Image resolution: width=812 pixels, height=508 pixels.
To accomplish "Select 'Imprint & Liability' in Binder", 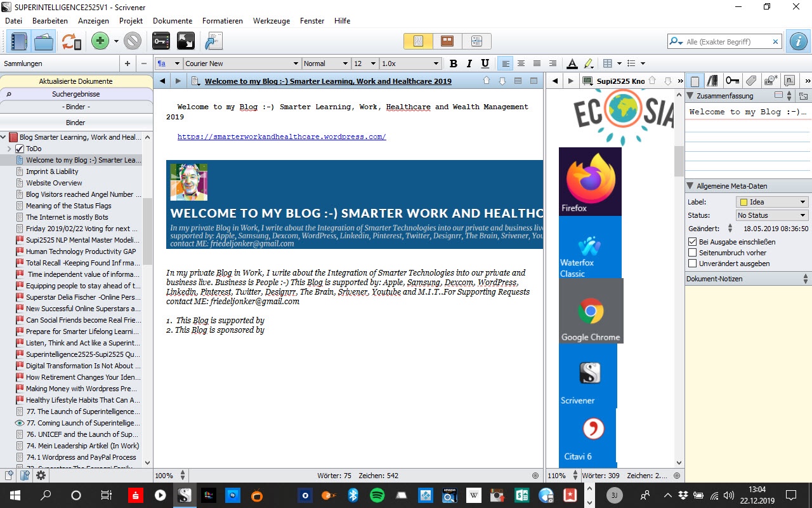I will click(52, 171).
